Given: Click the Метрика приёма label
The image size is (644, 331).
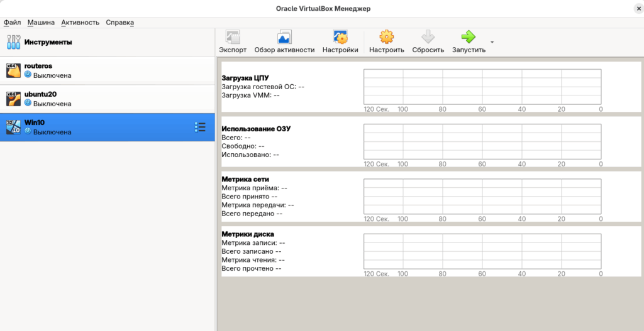Looking at the screenshot, I should [254, 188].
